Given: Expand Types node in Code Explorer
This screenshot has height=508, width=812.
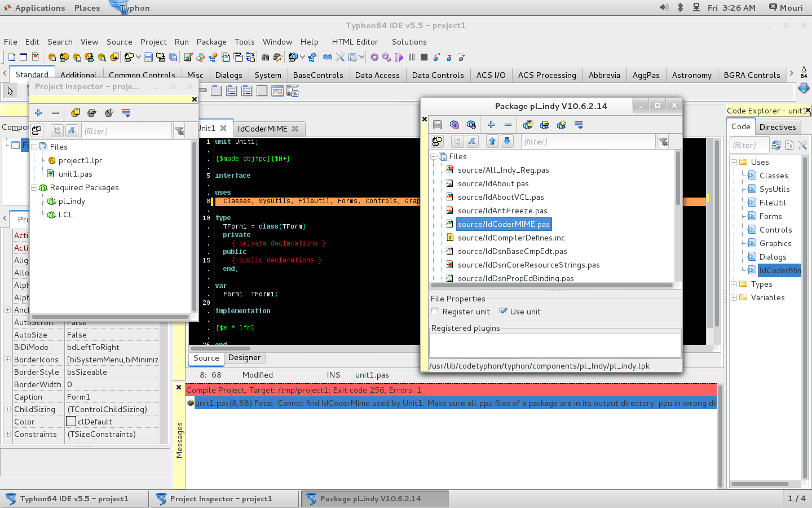Looking at the screenshot, I should 734,284.
